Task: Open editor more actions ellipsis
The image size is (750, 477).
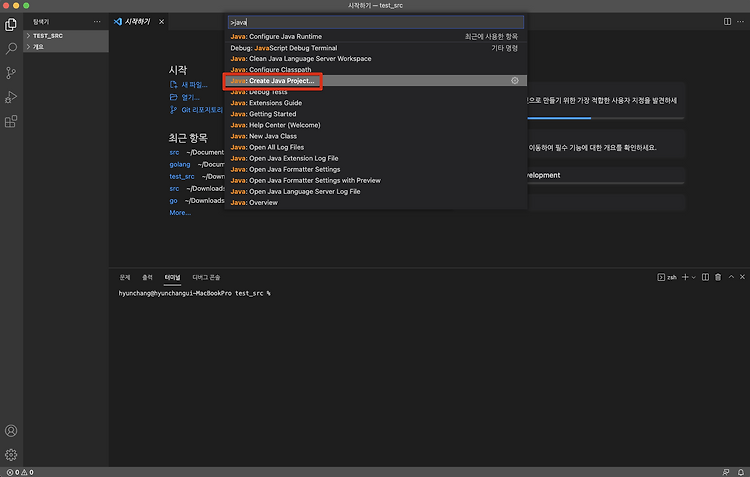Action: tap(740, 22)
